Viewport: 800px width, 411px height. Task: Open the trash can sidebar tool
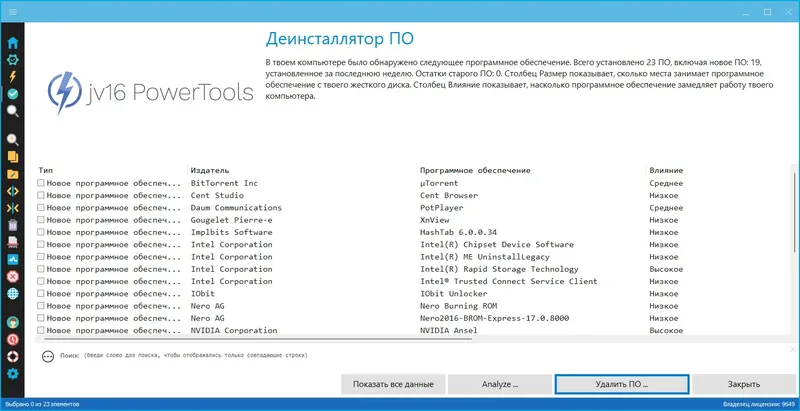(13, 225)
